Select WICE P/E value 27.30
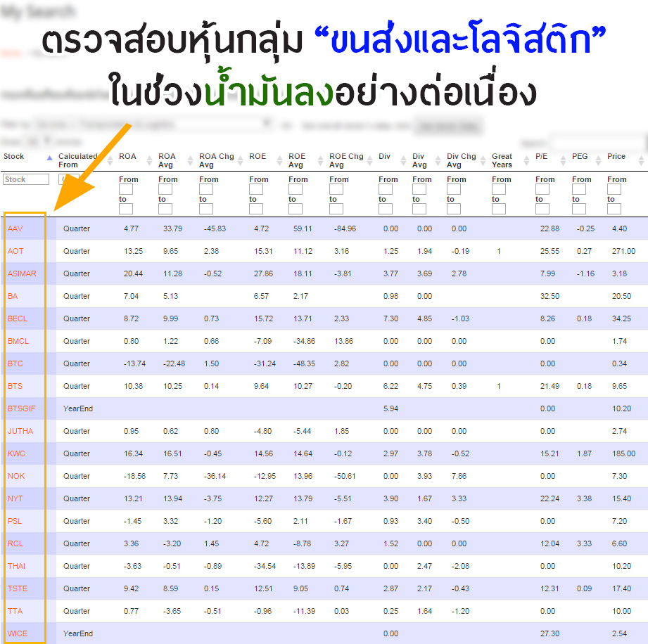This screenshot has width=648, height=644. click(x=549, y=633)
